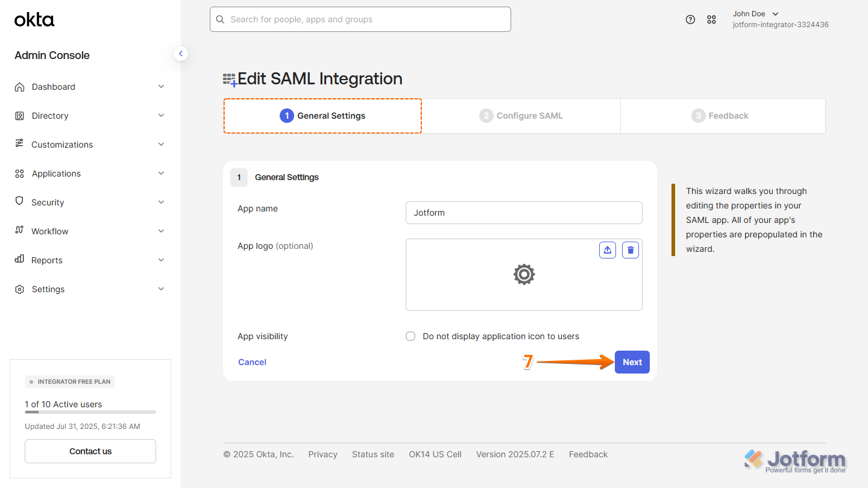Image resolution: width=868 pixels, height=488 pixels.
Task: Click the Settings gear icon in sidebar
Action: pyautogui.click(x=20, y=289)
